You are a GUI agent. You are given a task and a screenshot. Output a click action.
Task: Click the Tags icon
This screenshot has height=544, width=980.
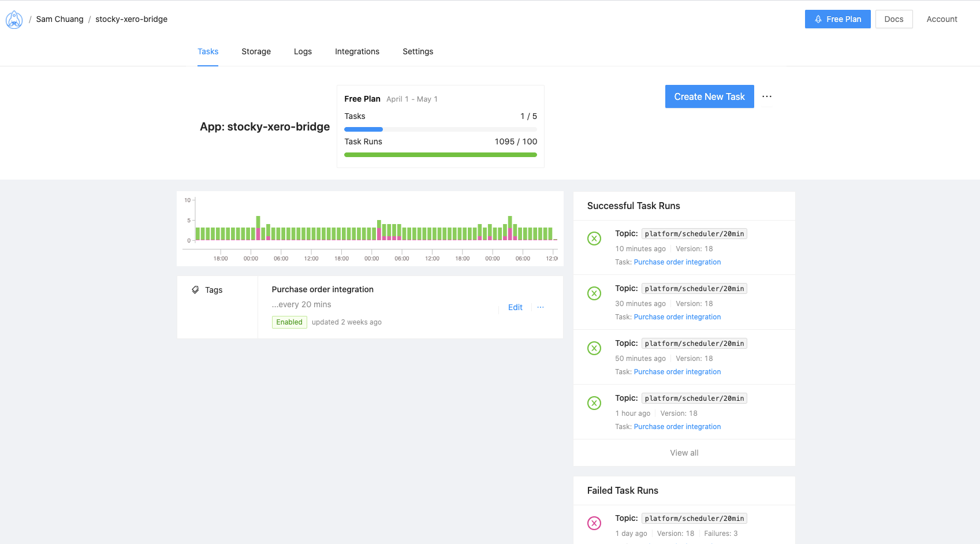click(x=195, y=290)
